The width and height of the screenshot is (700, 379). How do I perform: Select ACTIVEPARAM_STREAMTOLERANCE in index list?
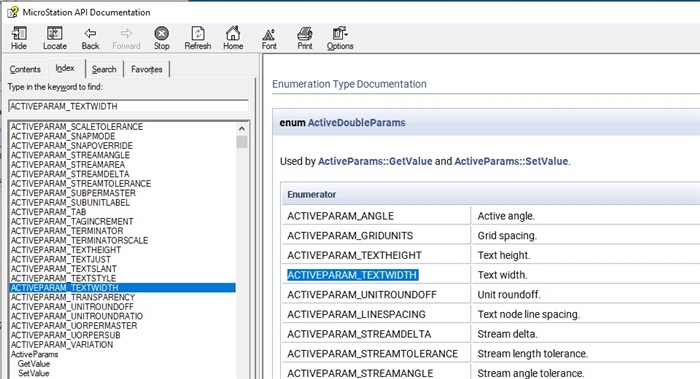[x=81, y=183]
